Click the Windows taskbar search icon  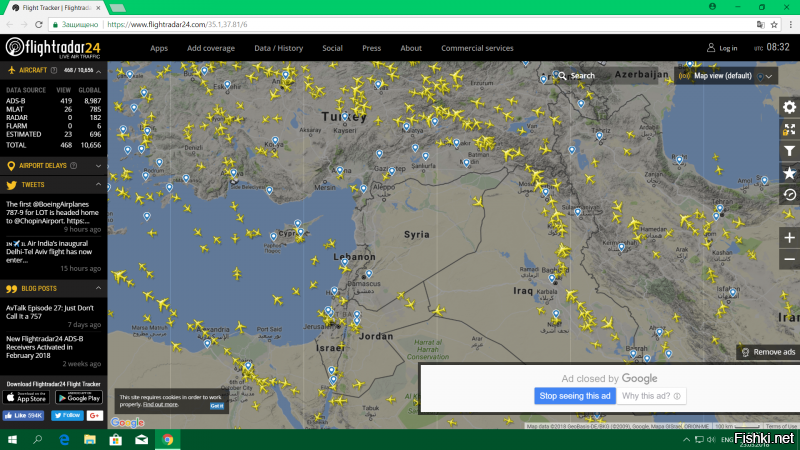coord(38,440)
